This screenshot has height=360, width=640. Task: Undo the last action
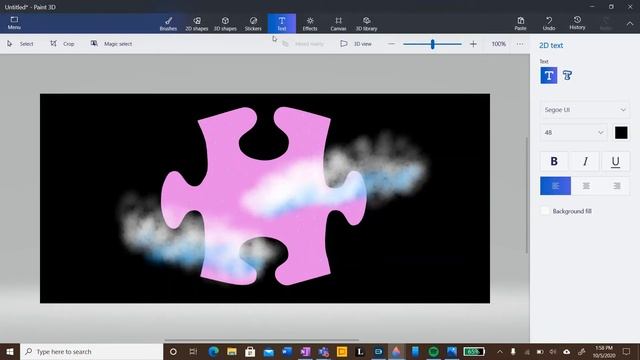pyautogui.click(x=549, y=24)
